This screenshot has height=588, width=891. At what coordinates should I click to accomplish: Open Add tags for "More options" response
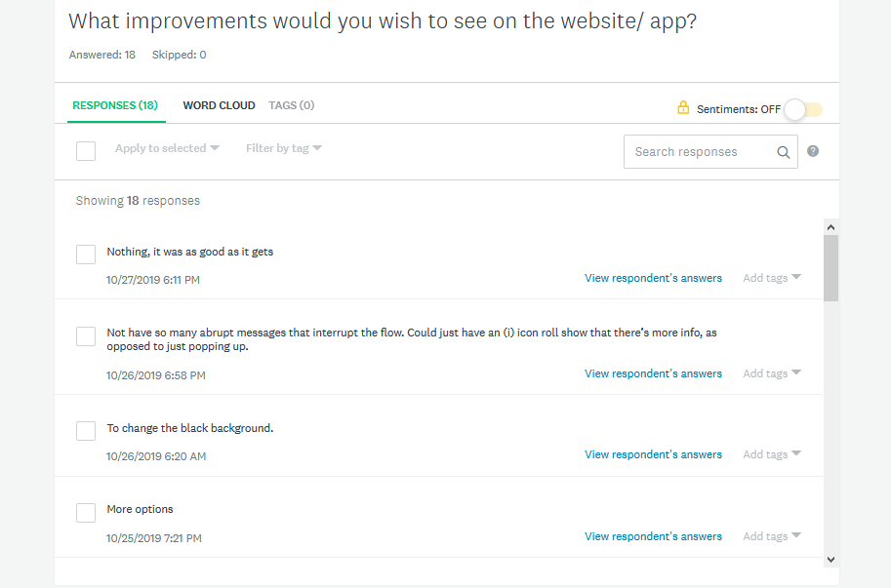[771, 536]
